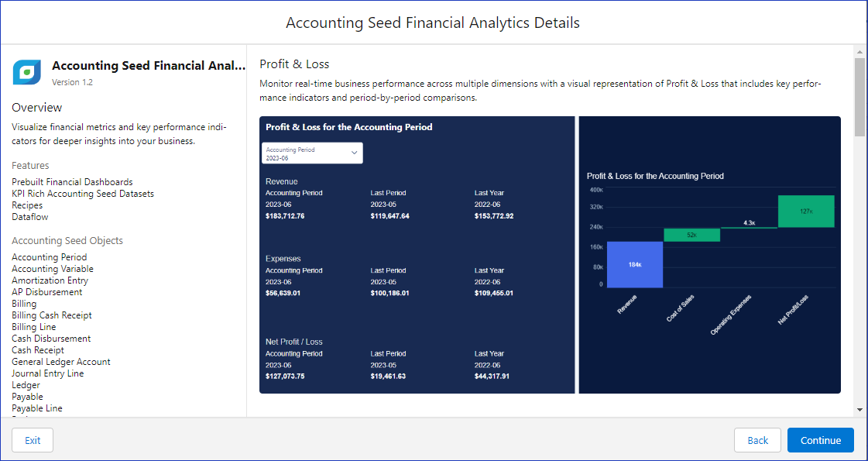Click the 'Accounting Seed Objects' heading
Image resolution: width=868 pixels, height=461 pixels.
pos(67,240)
